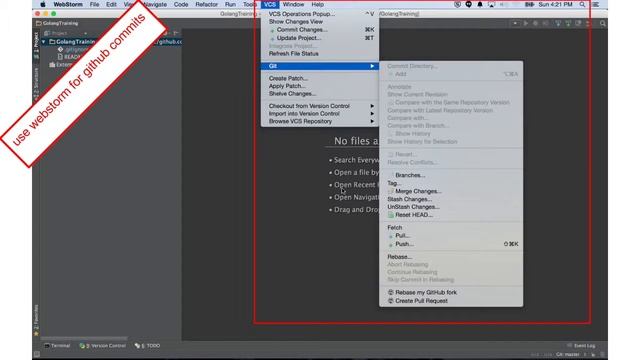Open the Help menu
The width and height of the screenshot is (640, 360).
pyautogui.click(x=317, y=4)
